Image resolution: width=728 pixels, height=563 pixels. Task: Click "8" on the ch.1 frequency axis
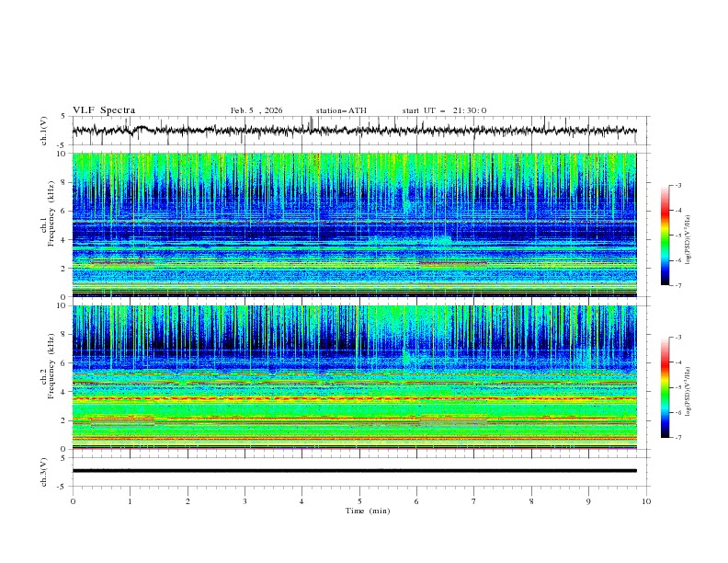point(65,182)
